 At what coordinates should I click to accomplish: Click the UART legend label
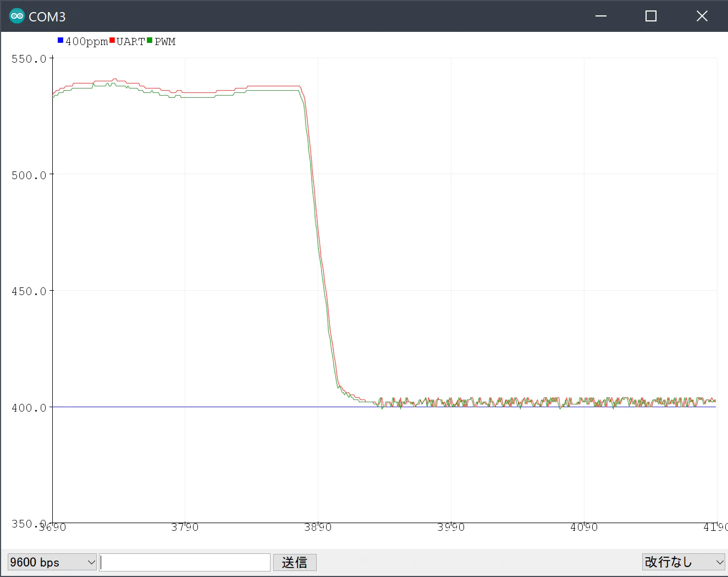130,42
